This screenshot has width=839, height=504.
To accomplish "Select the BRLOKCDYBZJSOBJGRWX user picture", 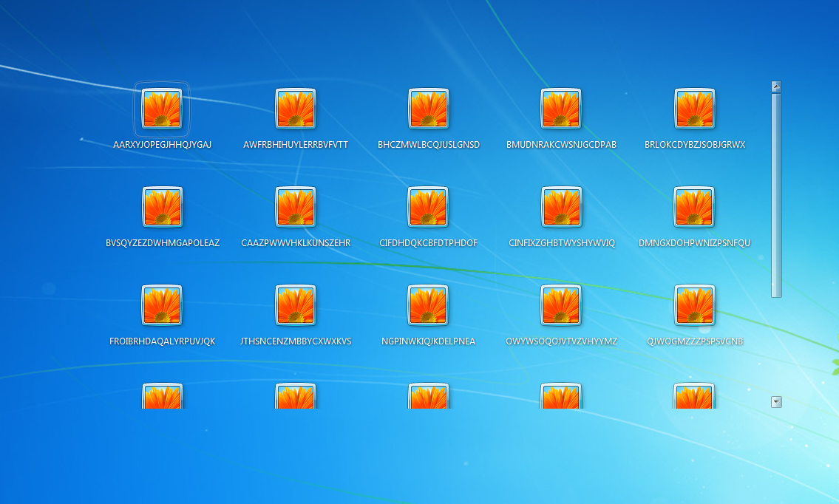I will pyautogui.click(x=695, y=109).
